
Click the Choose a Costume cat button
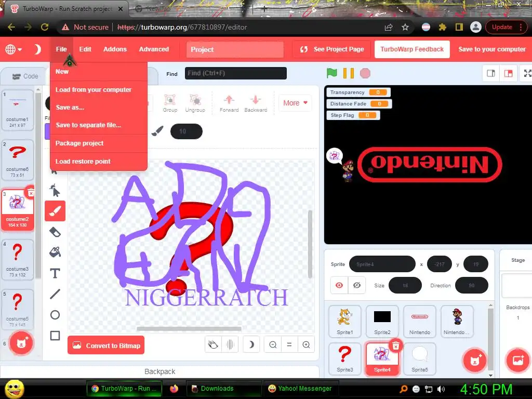click(21, 343)
